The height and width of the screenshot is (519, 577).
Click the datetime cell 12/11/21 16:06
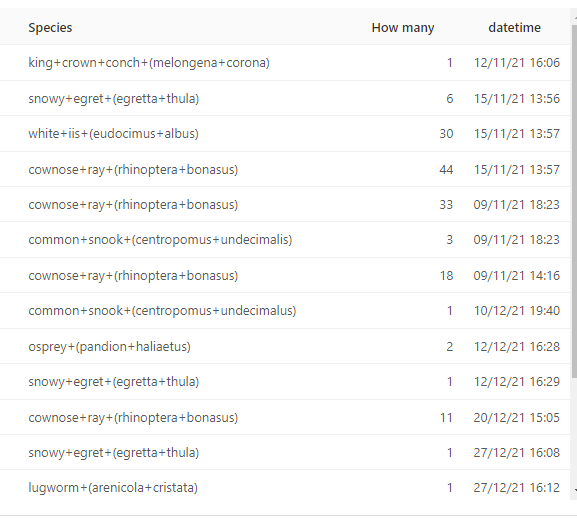(x=517, y=63)
